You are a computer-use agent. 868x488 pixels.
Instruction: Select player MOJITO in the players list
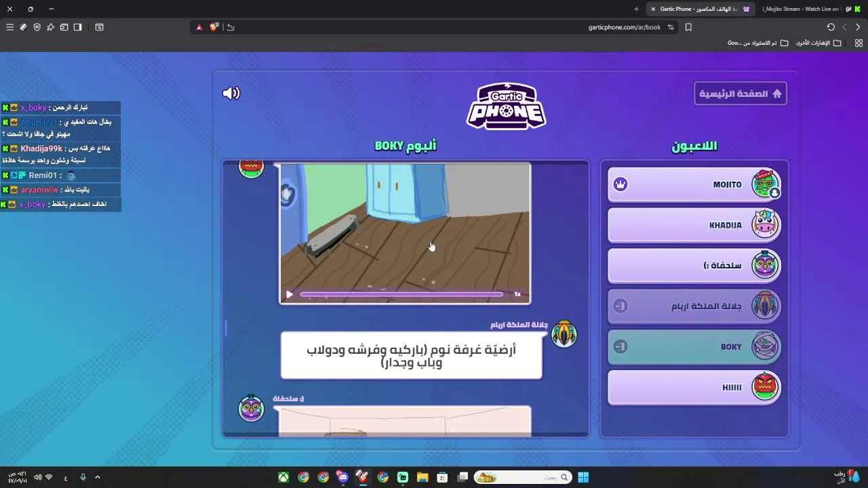click(694, 184)
